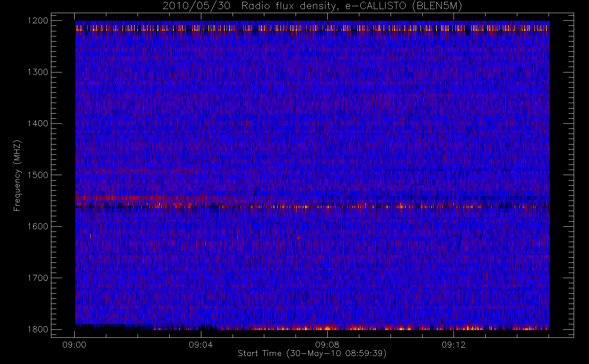The width and height of the screenshot is (589, 364).
Task: Click the 1200 frequency tick label
Action: coord(38,21)
